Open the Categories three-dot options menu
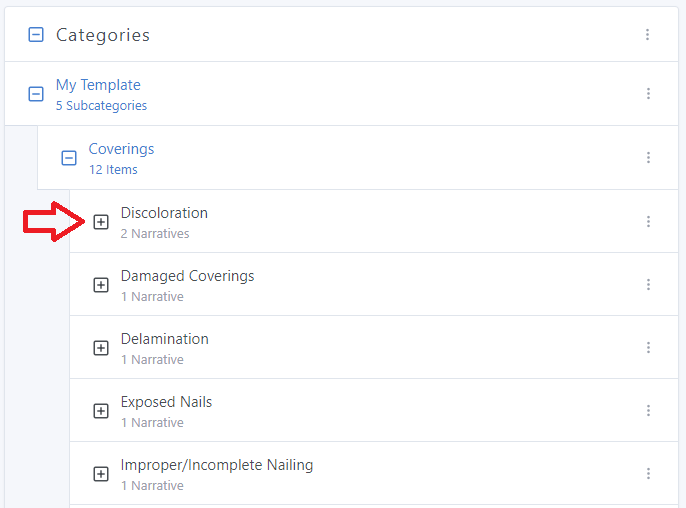 point(647,35)
